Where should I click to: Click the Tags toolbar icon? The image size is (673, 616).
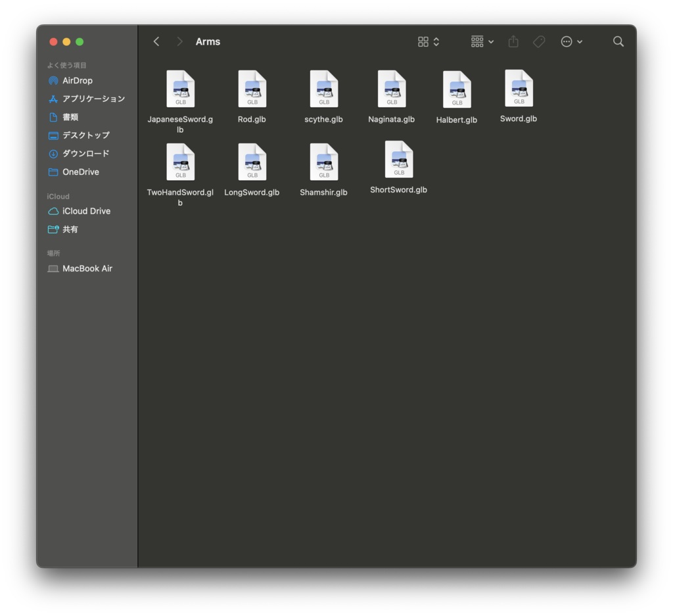point(539,41)
